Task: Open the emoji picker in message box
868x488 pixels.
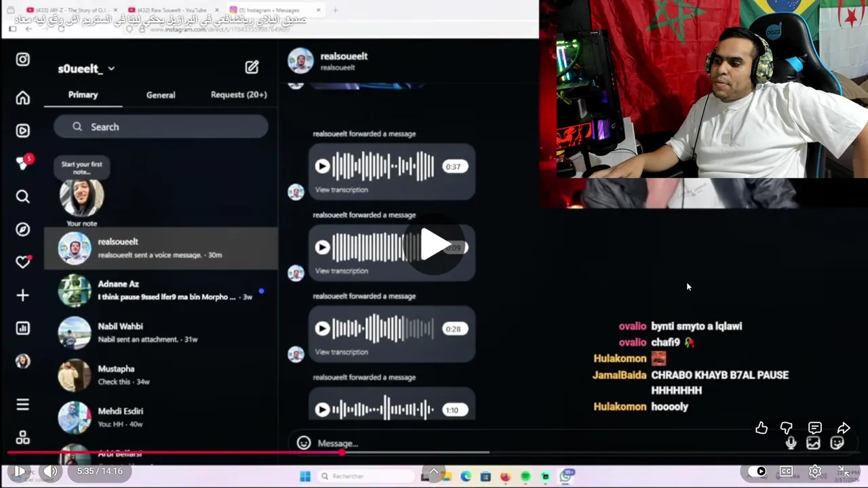Action: [304, 443]
